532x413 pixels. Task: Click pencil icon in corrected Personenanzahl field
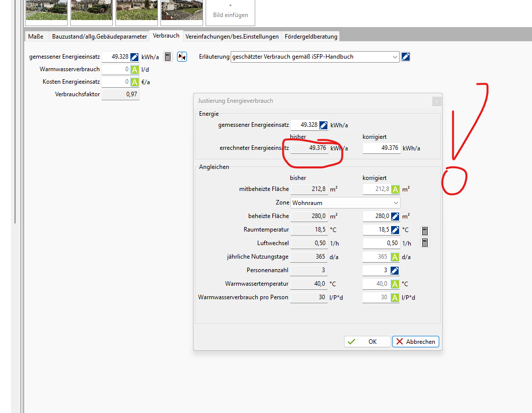[x=395, y=271]
